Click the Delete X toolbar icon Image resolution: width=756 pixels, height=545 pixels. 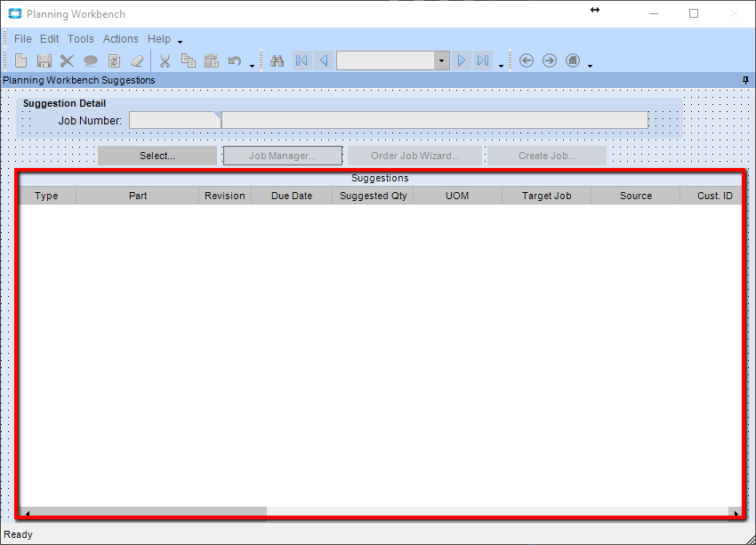click(x=67, y=60)
